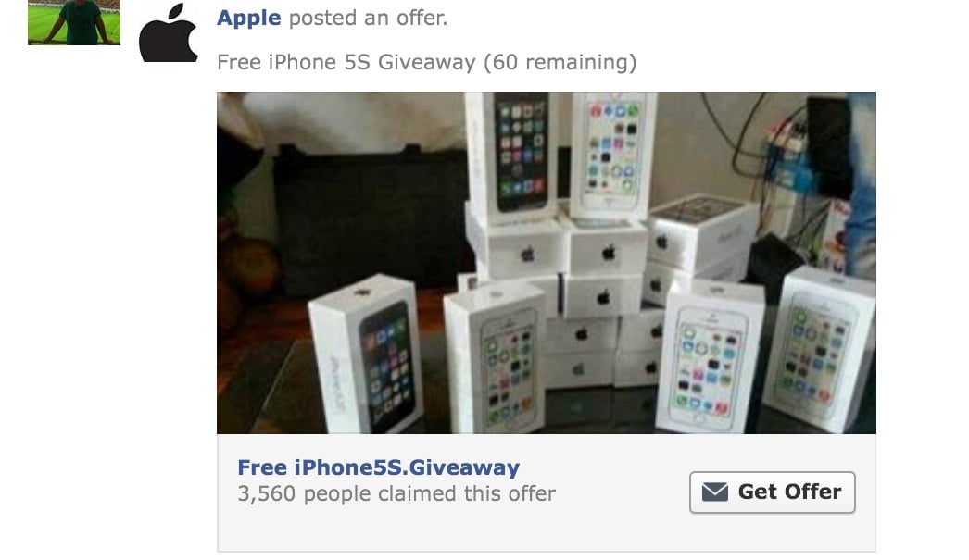Click the black iPhone box at photo's front left

pyautogui.click(x=366, y=354)
